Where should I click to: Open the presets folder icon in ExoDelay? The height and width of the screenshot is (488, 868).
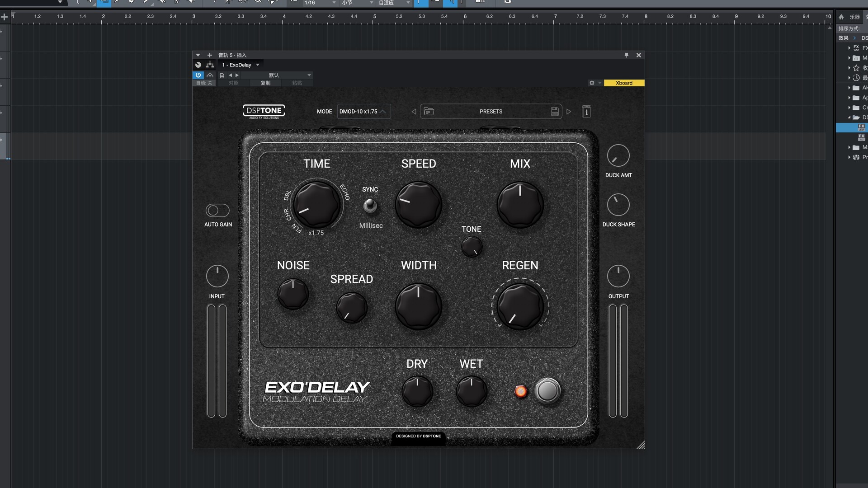tap(429, 111)
